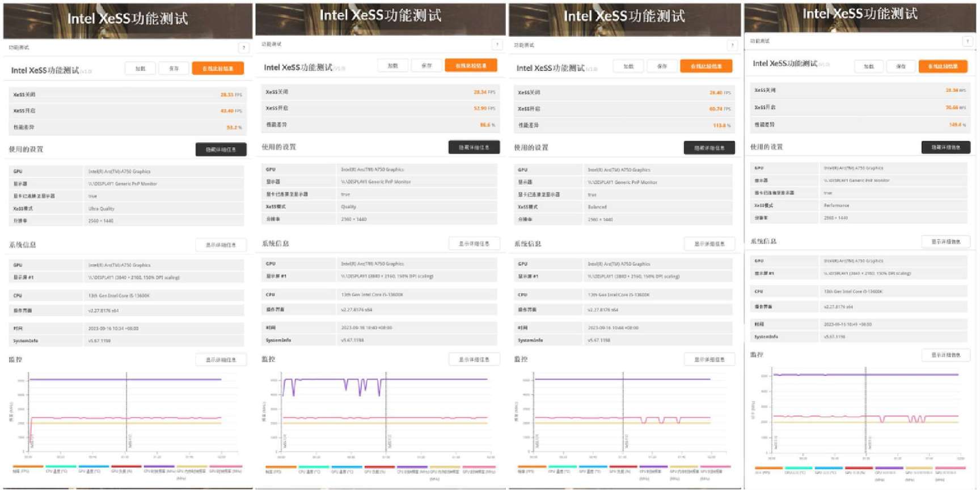Click 隐藏详细信息 in Quality (86.6%) panel

coord(474,147)
